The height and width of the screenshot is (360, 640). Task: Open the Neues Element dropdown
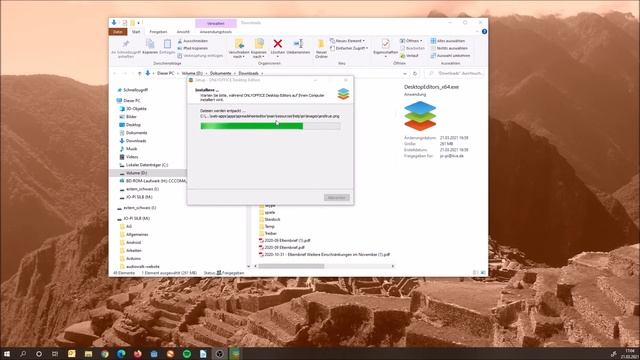(x=347, y=41)
